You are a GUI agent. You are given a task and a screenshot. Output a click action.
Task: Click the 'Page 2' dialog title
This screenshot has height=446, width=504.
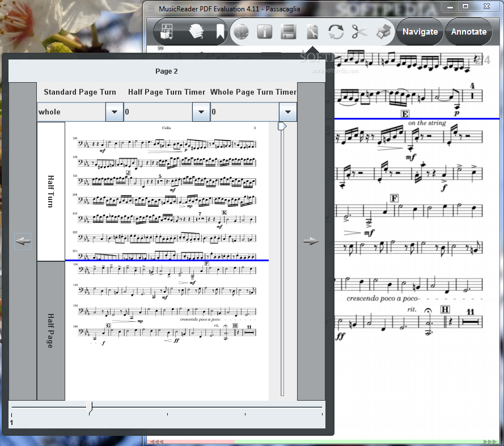coord(167,71)
